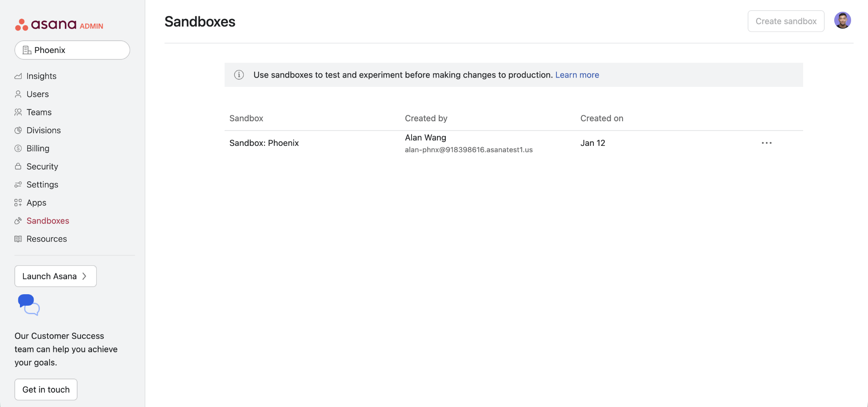Image resolution: width=868 pixels, height=407 pixels.
Task: Select Settings in the sidebar
Action: point(42,185)
